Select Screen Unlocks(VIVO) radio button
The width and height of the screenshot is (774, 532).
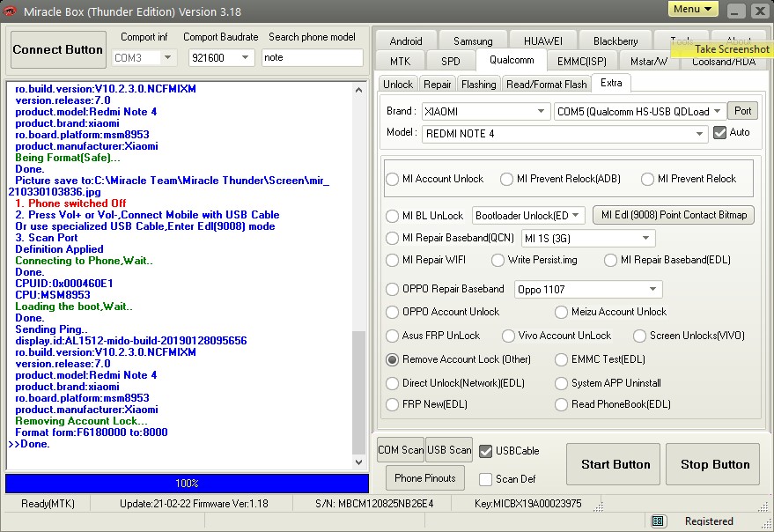coord(640,336)
